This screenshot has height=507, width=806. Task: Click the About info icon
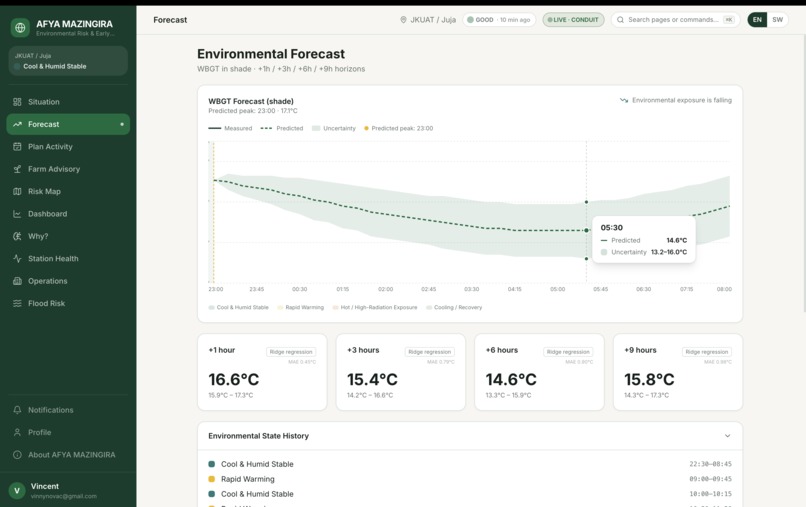click(x=17, y=455)
